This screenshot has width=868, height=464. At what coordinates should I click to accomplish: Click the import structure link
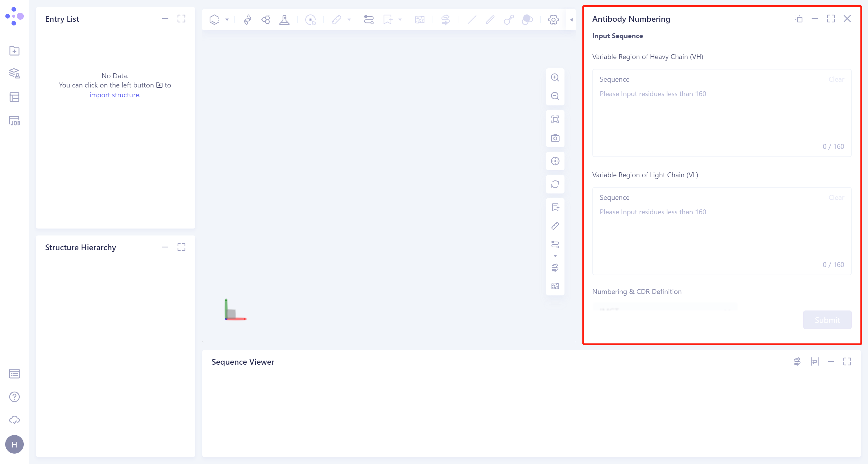tap(115, 95)
